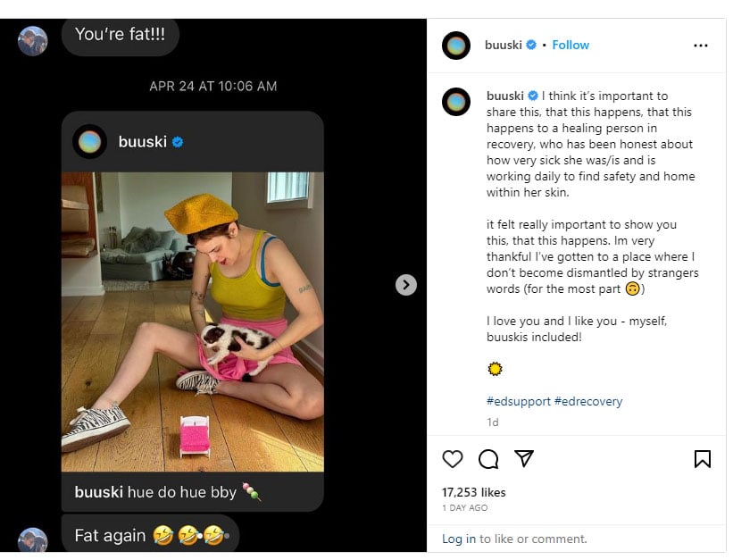733x560 pixels.
Task: Like the post with the heart icon
Action: (453, 459)
